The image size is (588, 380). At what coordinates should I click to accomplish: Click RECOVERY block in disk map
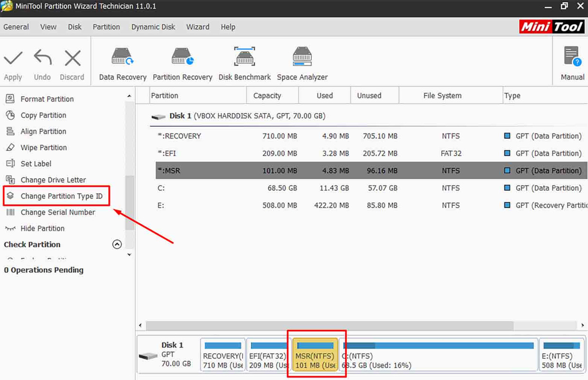pyautogui.click(x=223, y=355)
